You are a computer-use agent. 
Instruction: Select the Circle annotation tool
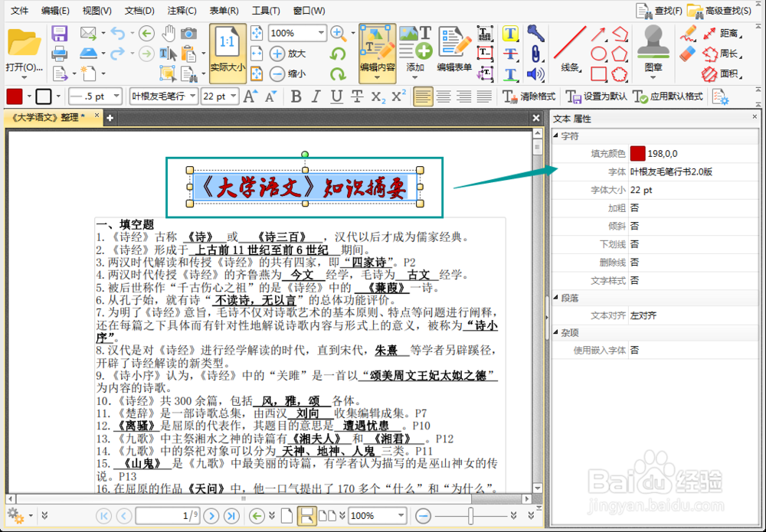point(597,52)
